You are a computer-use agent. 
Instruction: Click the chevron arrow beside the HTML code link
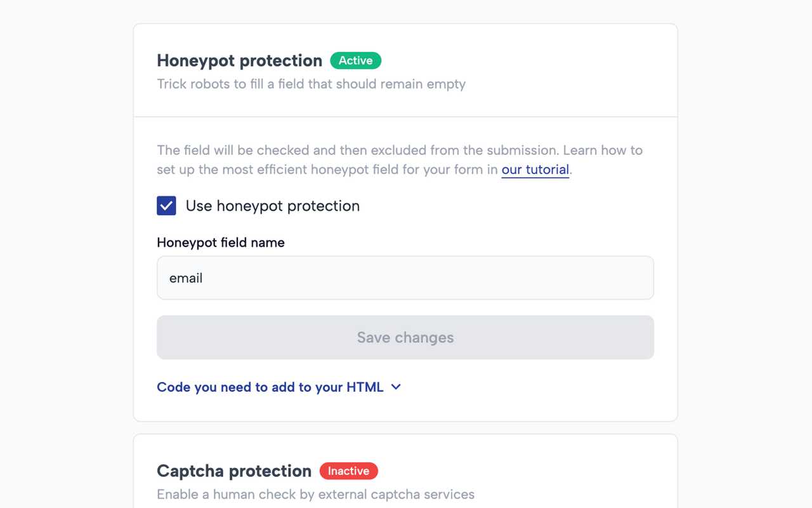[x=396, y=387]
